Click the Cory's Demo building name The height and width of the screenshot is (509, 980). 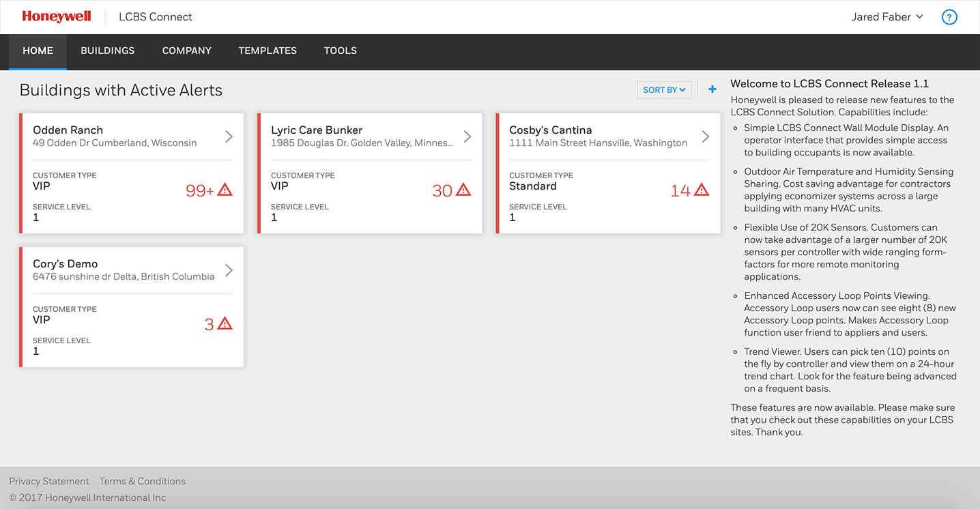tap(66, 263)
